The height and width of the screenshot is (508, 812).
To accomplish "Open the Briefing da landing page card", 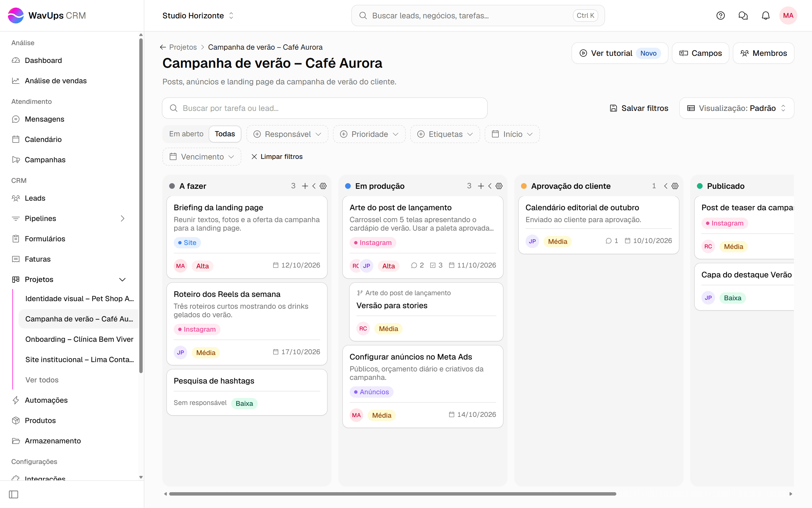I will (x=247, y=237).
